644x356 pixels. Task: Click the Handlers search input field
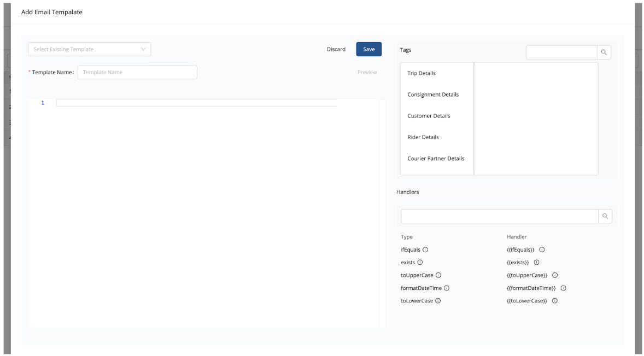tap(499, 216)
